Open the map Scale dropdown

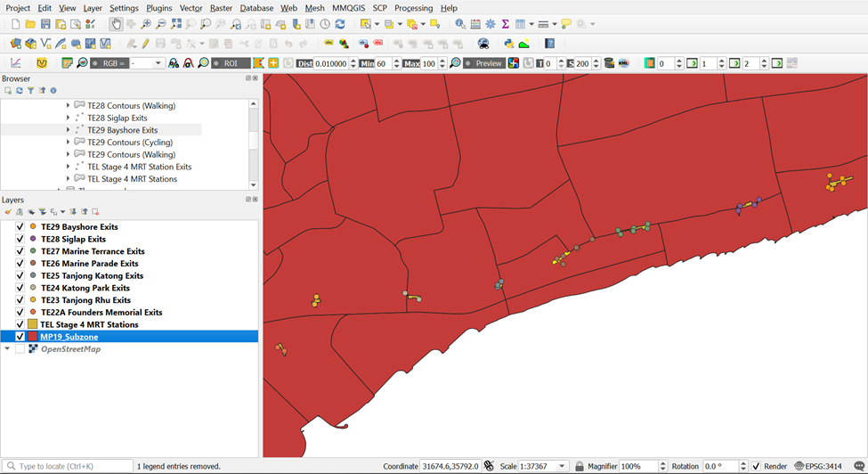click(562, 466)
